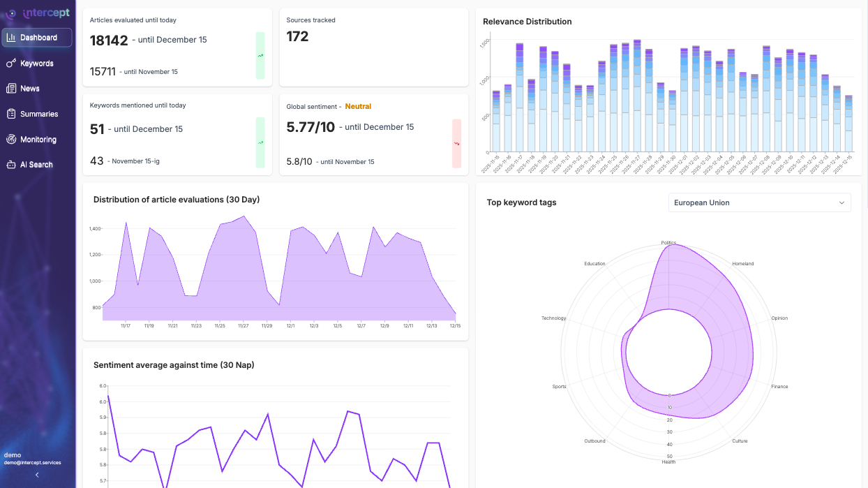Open the News menu item
The image size is (868, 488).
point(30,89)
